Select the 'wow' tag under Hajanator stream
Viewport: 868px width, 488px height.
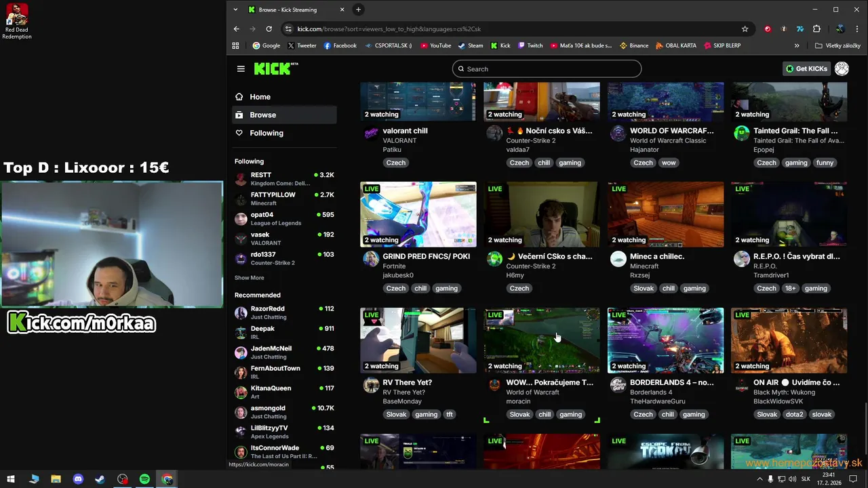pyautogui.click(x=669, y=163)
